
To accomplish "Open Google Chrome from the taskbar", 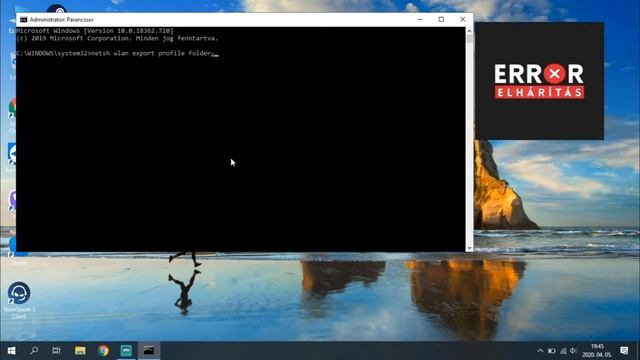I will coord(103,351).
